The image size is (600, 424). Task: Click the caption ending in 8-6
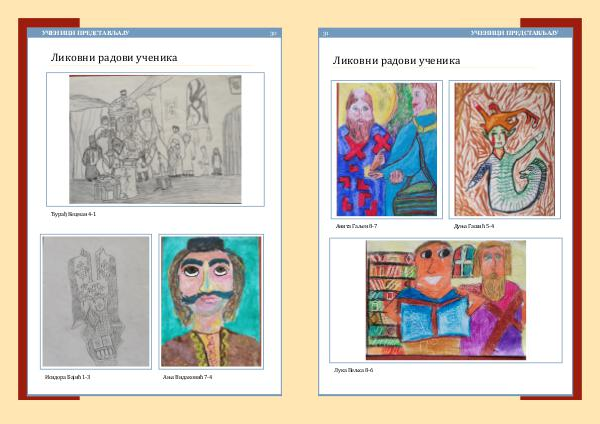point(354,370)
